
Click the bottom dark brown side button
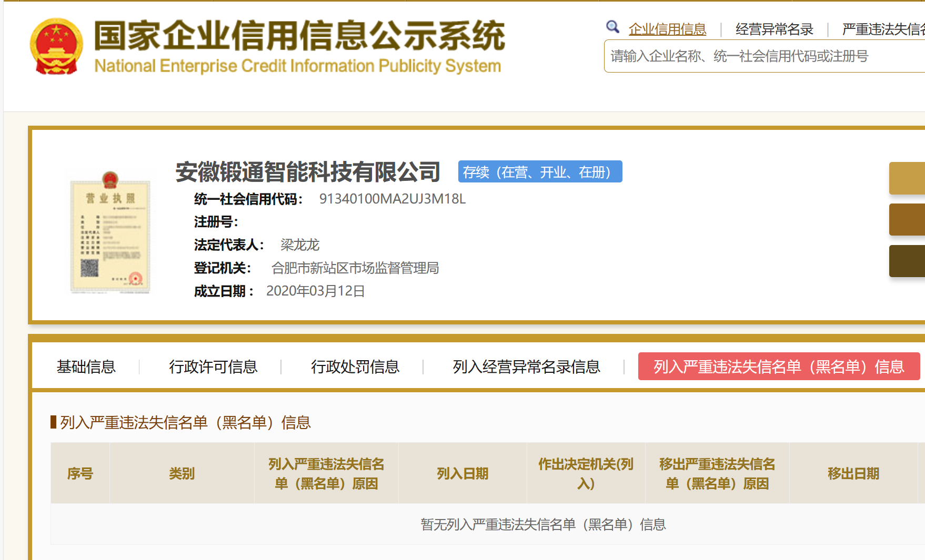[907, 261]
